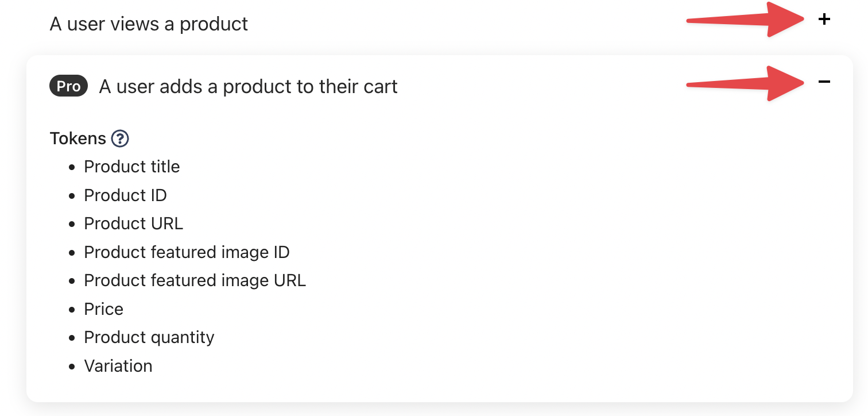
Task: Choose the Product ID token
Action: (x=125, y=195)
